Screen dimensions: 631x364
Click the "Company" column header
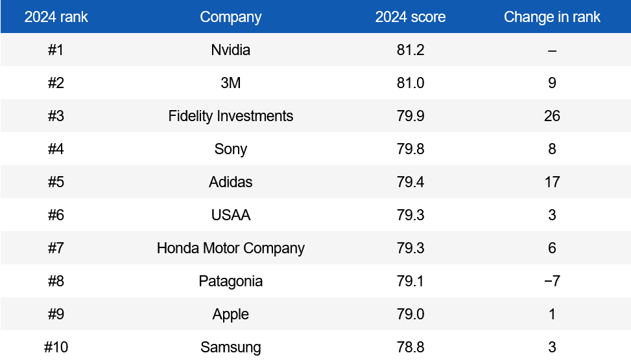pyautogui.click(x=231, y=17)
